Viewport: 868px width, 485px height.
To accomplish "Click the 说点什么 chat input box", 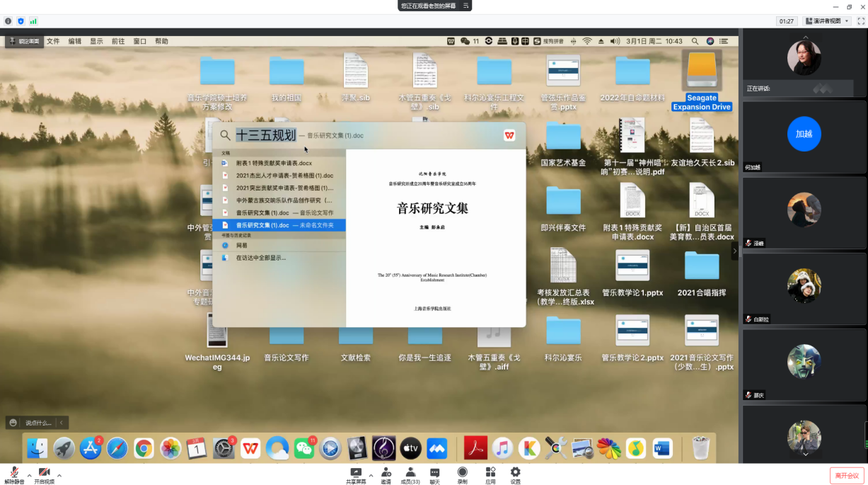I will [38, 423].
